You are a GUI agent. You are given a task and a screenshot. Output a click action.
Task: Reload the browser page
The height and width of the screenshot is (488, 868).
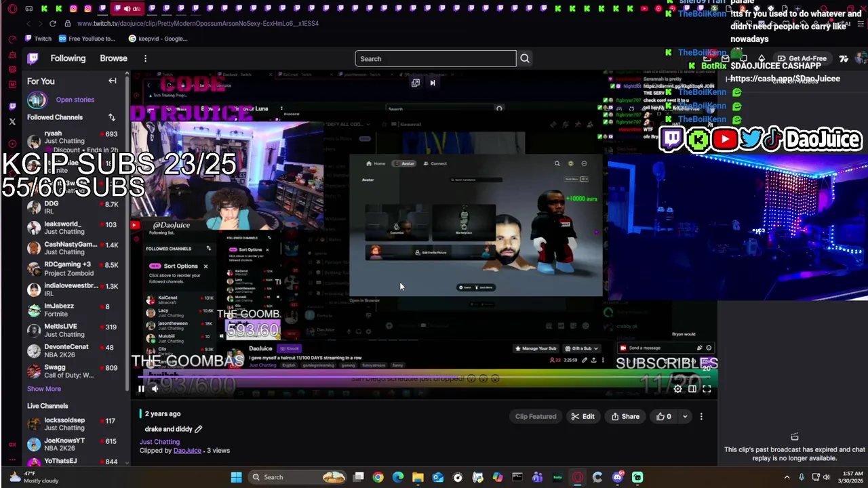(52, 24)
